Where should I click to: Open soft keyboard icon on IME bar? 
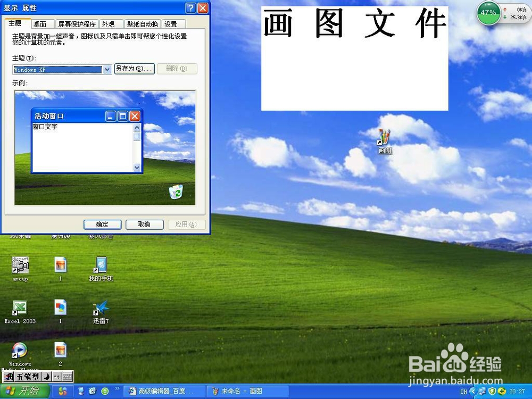coord(68,377)
